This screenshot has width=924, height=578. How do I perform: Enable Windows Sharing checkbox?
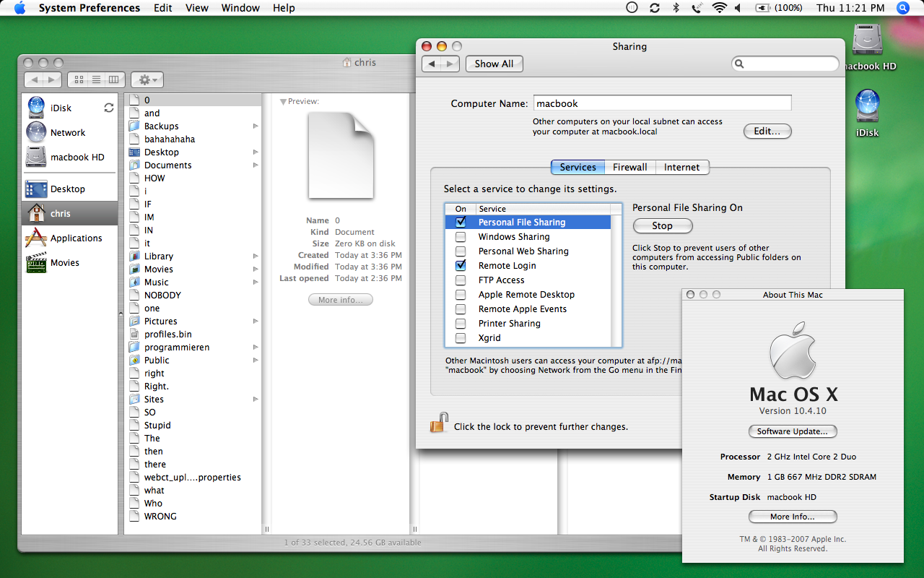point(461,236)
